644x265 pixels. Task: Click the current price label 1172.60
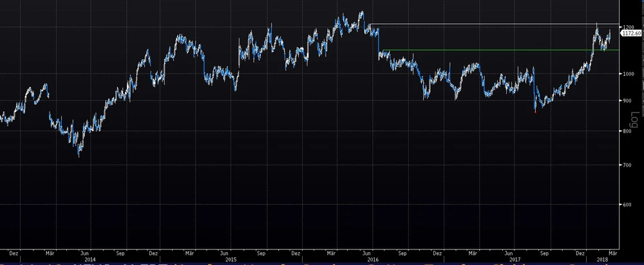point(630,32)
